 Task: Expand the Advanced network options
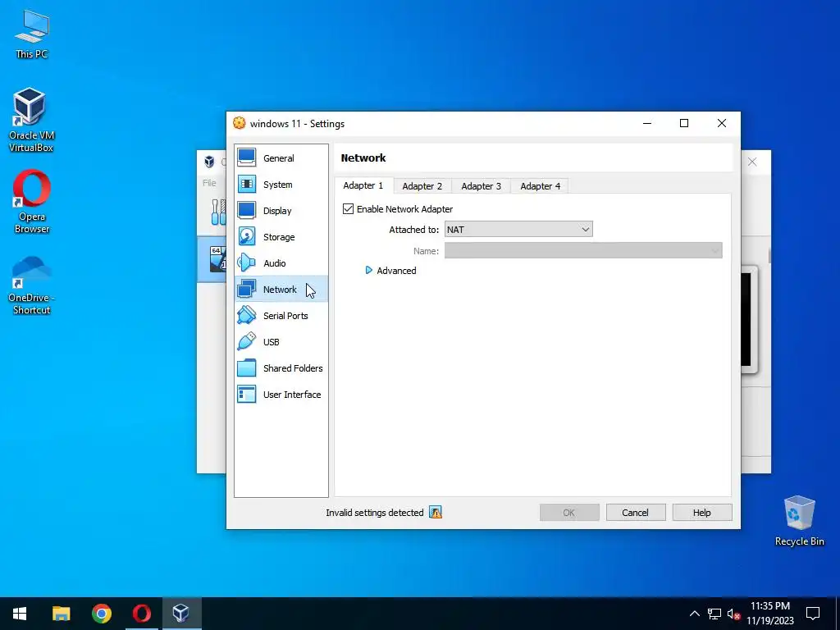point(390,271)
